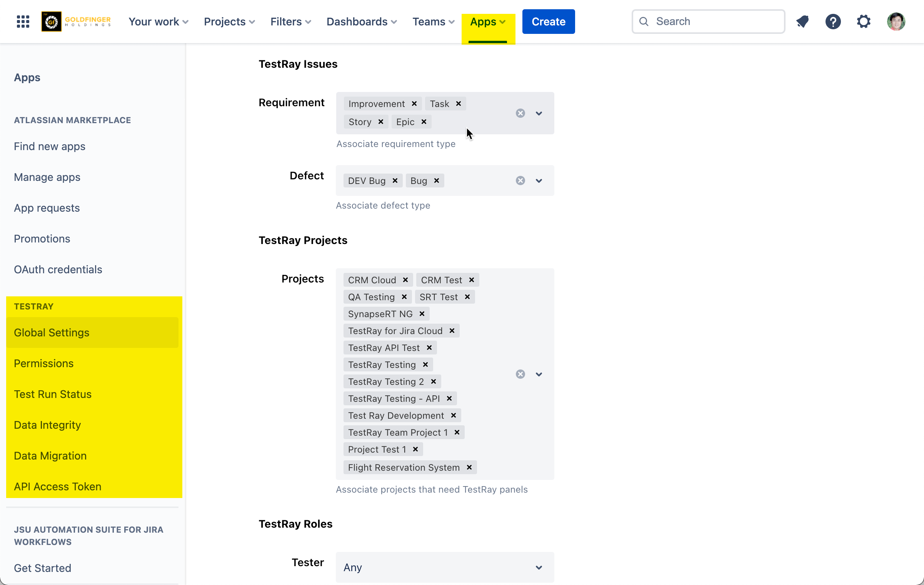Clear all selected Defect types
924x585 pixels.
point(520,181)
